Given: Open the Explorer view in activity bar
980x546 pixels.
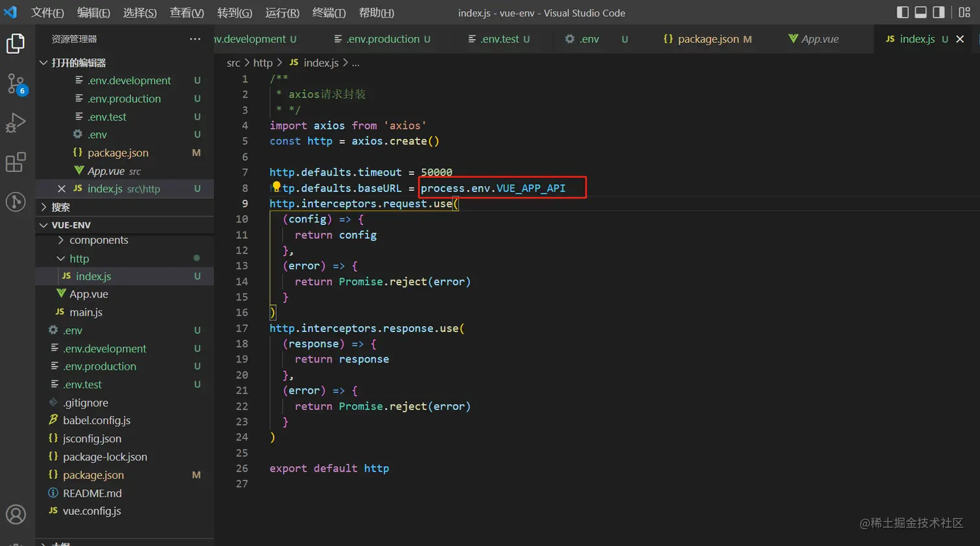Looking at the screenshot, I should (16, 43).
